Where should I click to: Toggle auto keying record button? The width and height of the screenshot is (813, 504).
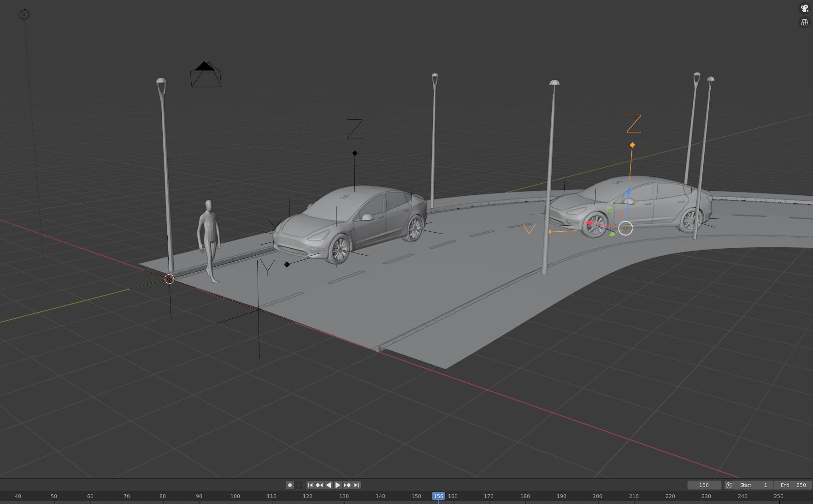pyautogui.click(x=290, y=485)
